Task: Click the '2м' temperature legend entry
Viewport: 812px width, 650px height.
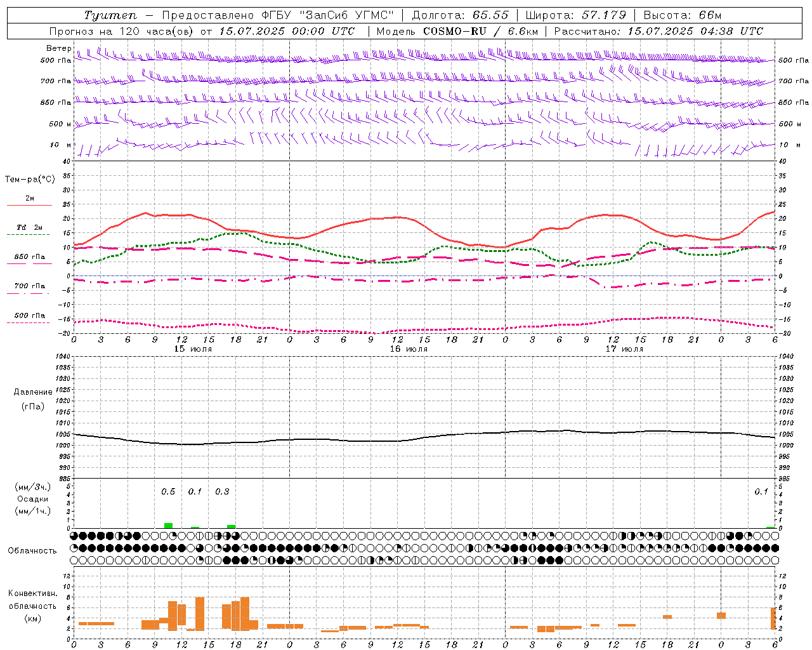Action: point(30,199)
